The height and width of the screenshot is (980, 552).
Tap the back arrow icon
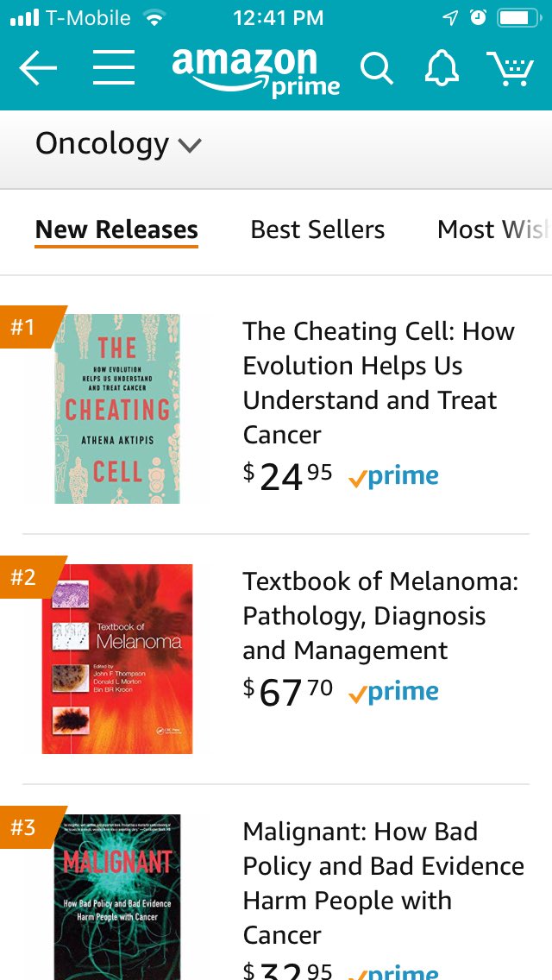(x=38, y=67)
